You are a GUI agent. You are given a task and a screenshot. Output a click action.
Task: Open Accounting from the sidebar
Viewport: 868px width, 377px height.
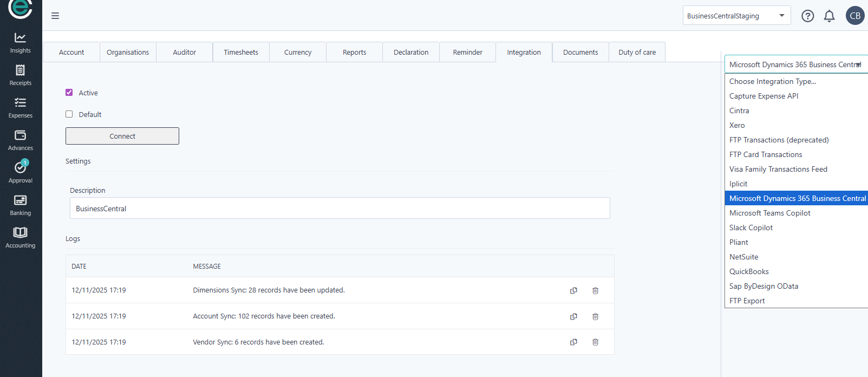point(21,238)
